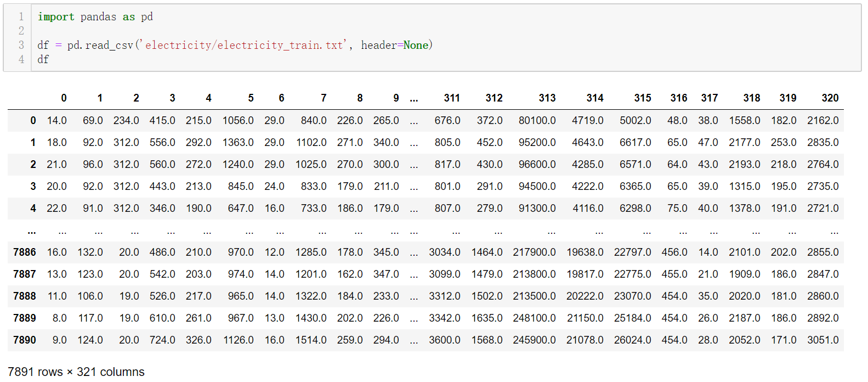The width and height of the screenshot is (868, 382).
Task: Click the 'df' statement on code line 4
Action: [43, 59]
